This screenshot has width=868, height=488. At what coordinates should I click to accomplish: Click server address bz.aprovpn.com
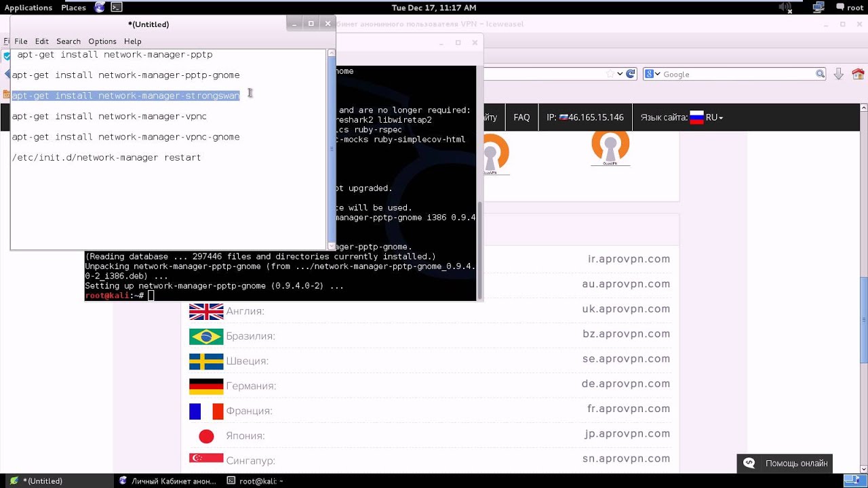pos(627,334)
